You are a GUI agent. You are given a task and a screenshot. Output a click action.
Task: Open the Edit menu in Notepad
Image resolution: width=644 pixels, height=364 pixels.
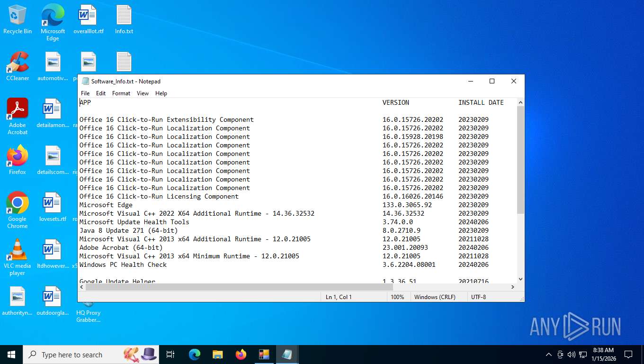pyautogui.click(x=101, y=93)
